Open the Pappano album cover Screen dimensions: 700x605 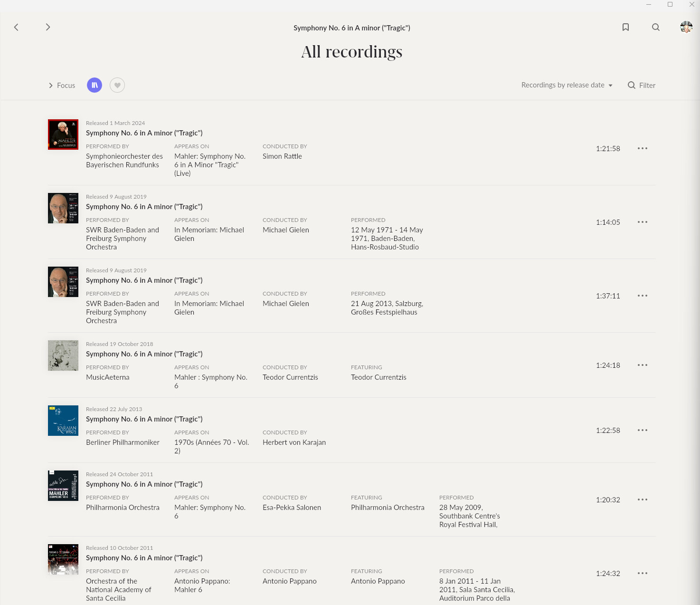63,559
